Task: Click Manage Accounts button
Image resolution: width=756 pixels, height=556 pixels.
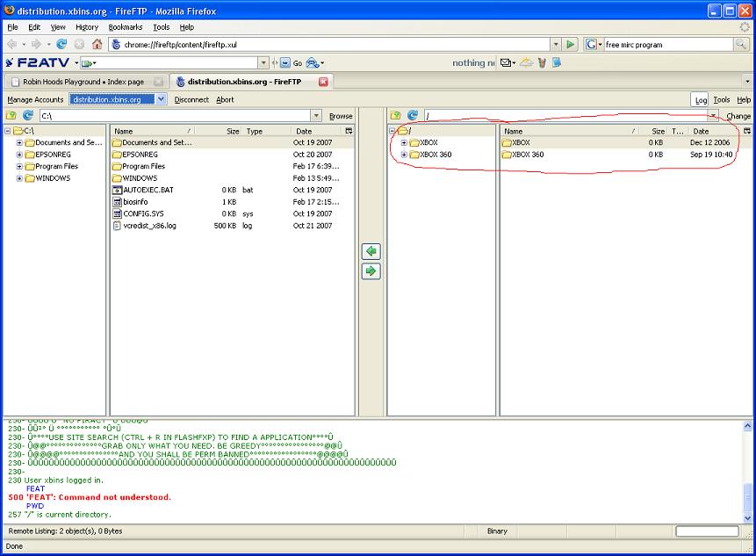Action: pos(35,99)
